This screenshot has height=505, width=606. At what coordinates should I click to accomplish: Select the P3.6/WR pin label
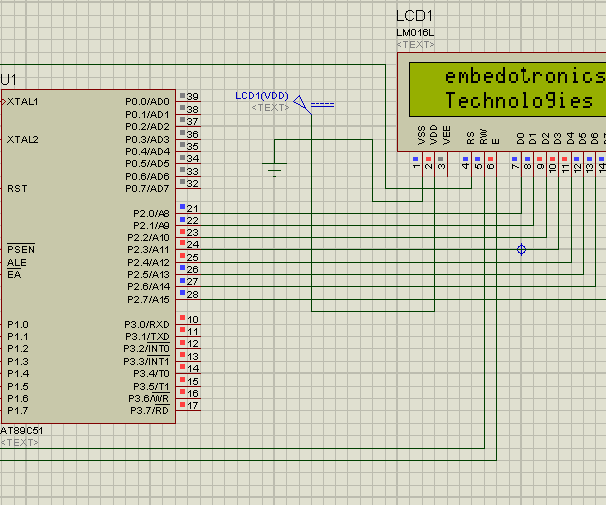point(149,398)
